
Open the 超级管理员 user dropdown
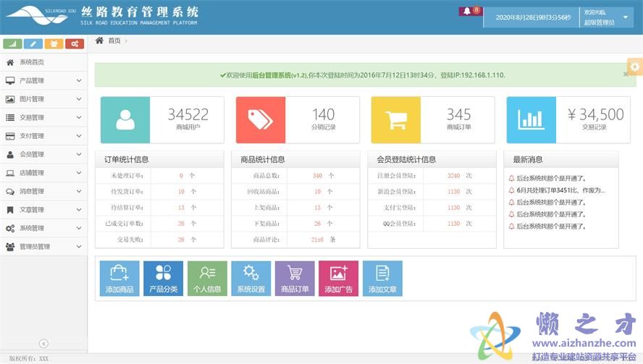point(607,17)
